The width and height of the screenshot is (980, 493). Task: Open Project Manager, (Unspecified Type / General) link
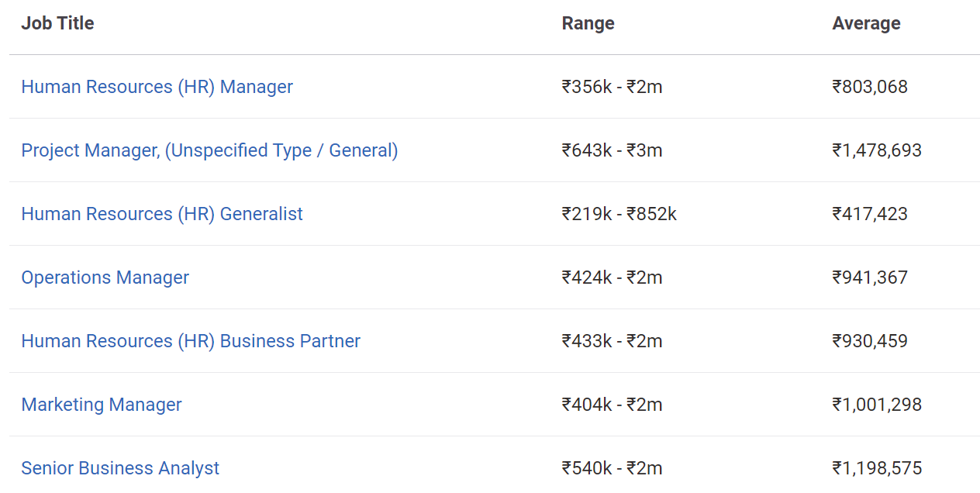click(x=209, y=150)
